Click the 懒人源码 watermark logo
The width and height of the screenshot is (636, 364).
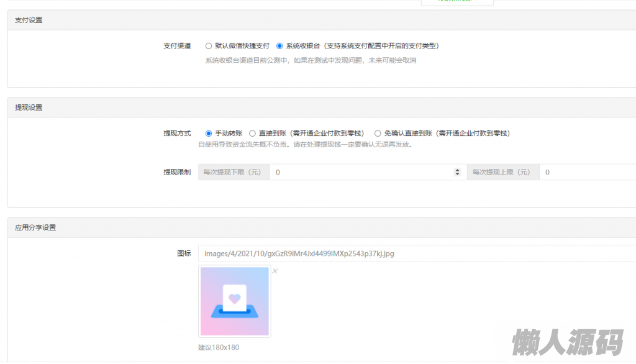(567, 343)
